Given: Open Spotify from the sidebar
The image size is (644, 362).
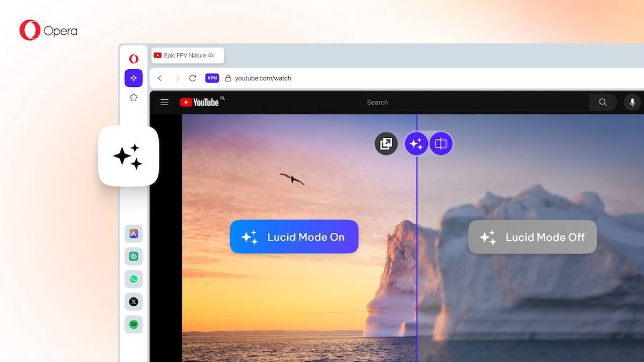Looking at the screenshot, I should pos(134,324).
